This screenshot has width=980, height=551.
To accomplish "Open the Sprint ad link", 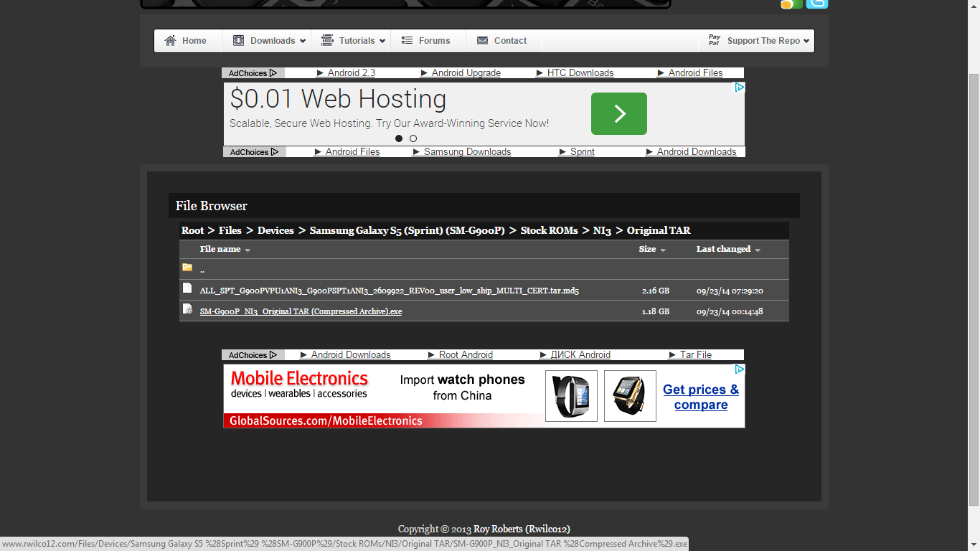I will coord(577,152).
